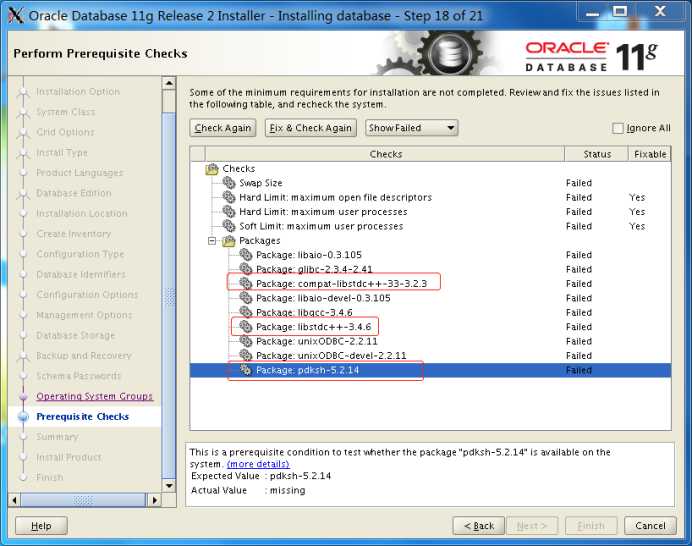
Task: Click gear icon for Package unixODBC-devel-2.2.11
Action: (x=246, y=355)
